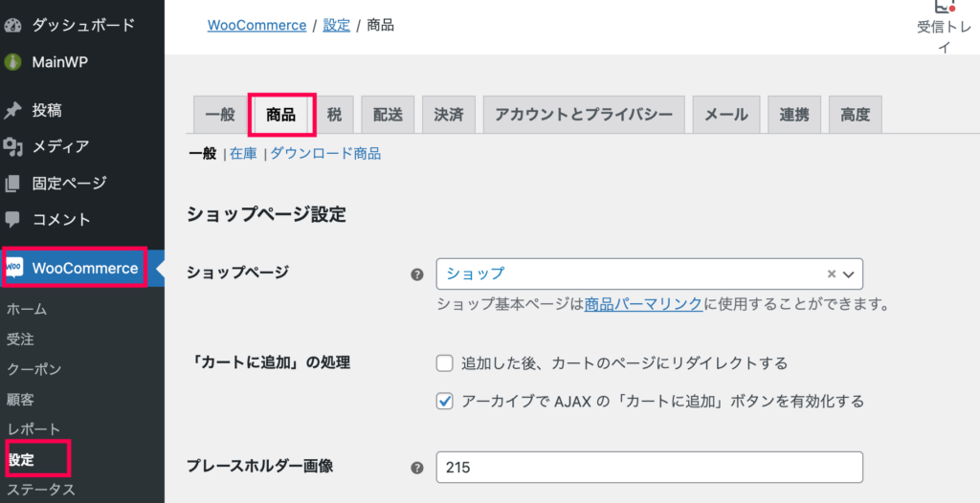This screenshot has width=980, height=503.
Task: Click the pushpin icon next to 投稿
Action: [x=12, y=111]
